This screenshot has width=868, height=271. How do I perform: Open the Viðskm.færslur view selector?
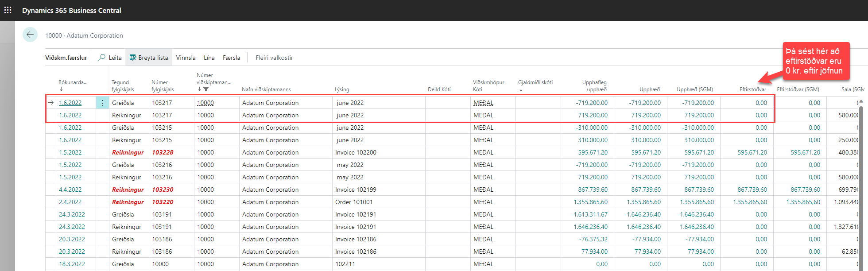point(66,58)
